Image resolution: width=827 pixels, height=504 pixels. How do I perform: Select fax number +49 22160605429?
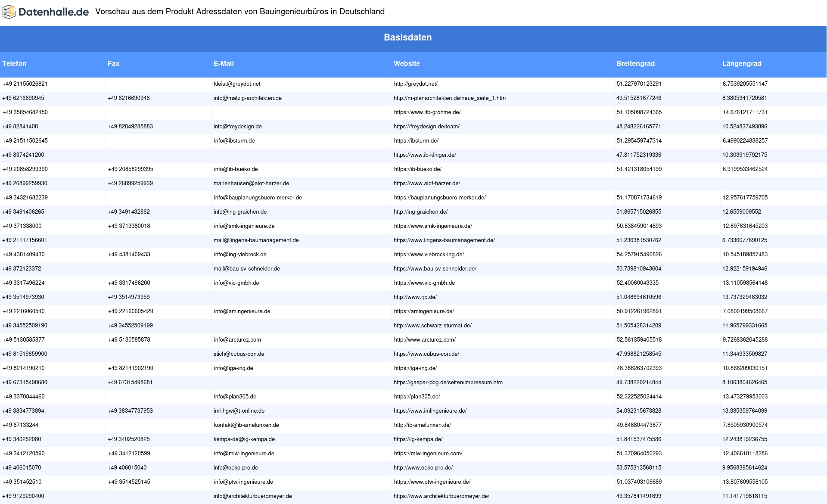tap(131, 311)
